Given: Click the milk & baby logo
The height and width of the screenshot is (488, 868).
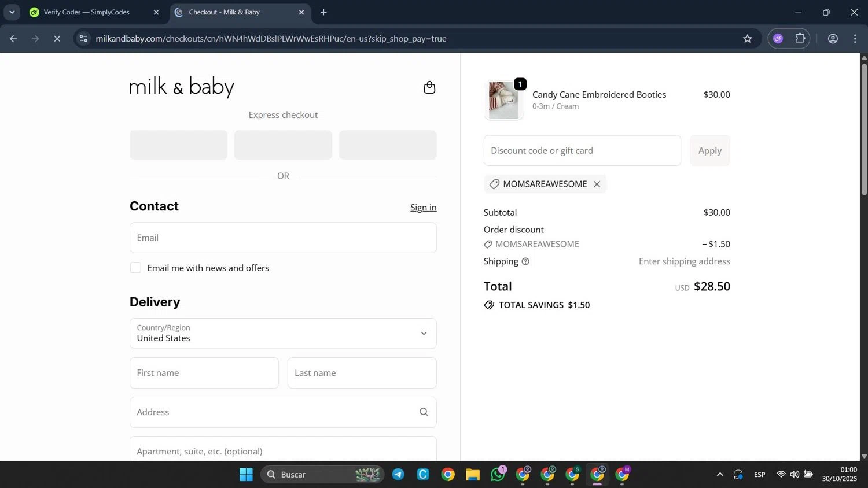Looking at the screenshot, I should coord(182,87).
